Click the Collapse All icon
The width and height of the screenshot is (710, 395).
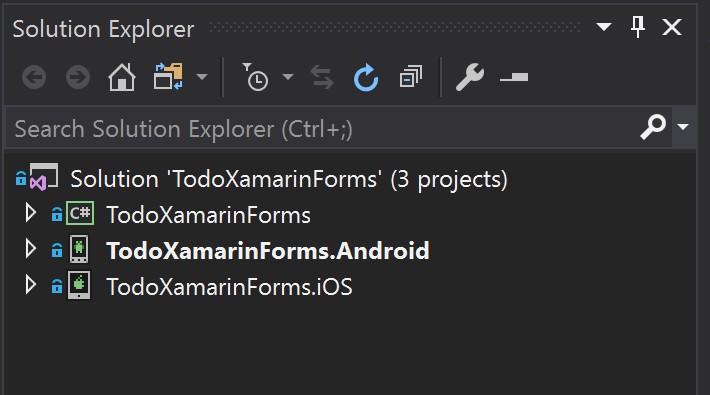tap(411, 76)
